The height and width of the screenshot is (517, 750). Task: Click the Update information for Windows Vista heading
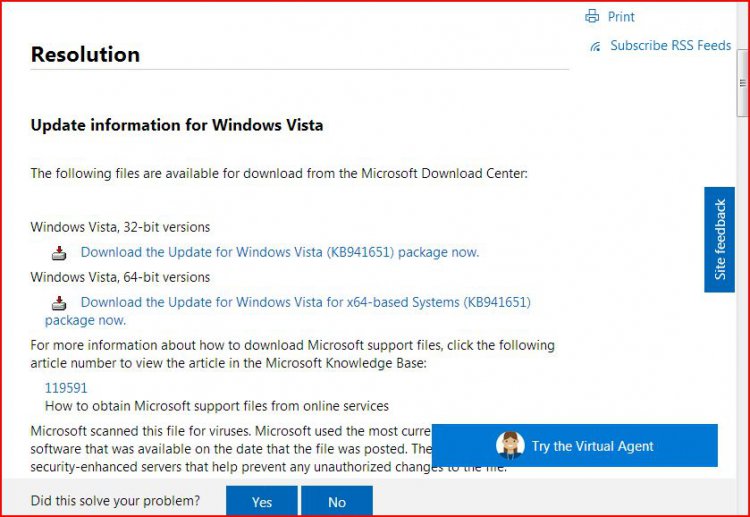(176, 125)
